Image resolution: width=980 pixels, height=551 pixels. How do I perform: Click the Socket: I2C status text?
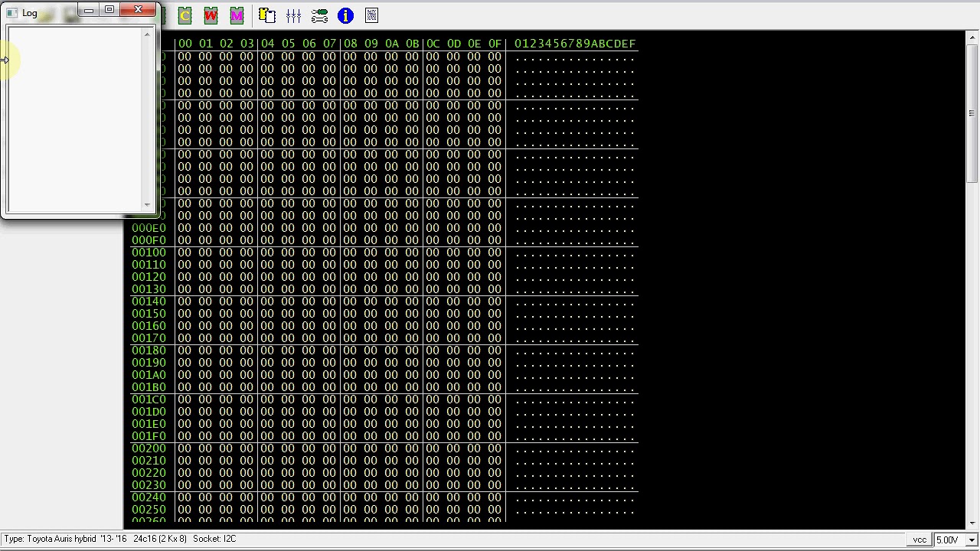214,539
